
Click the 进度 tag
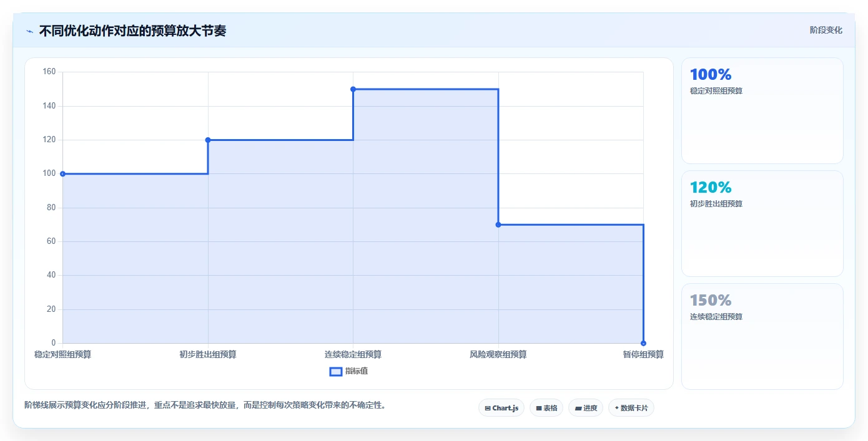point(586,408)
